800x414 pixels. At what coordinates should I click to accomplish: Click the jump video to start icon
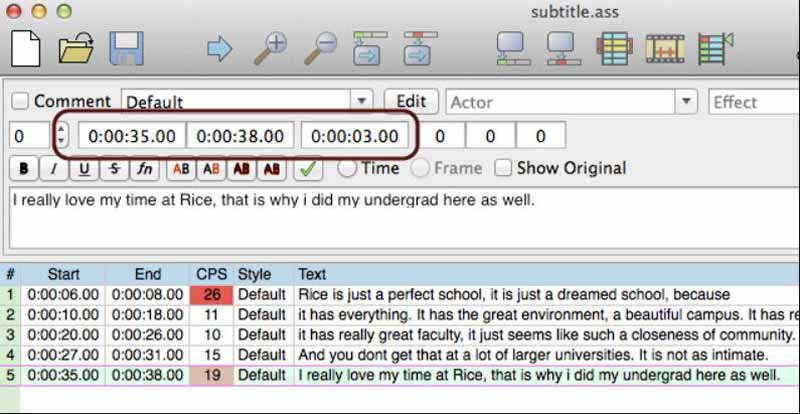pyautogui.click(x=370, y=48)
